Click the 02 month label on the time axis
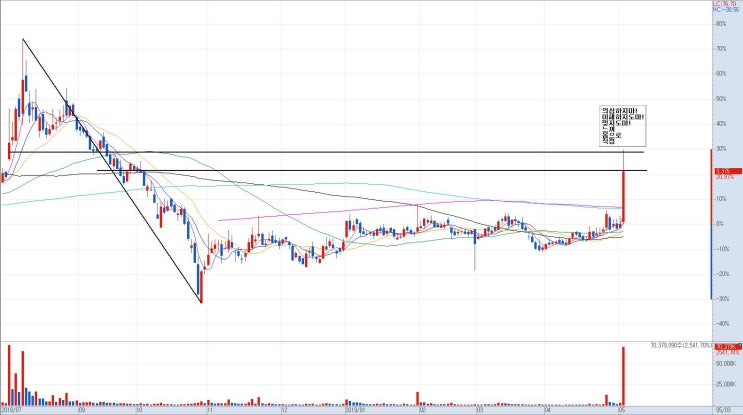The width and height of the screenshot is (743, 415). [422, 410]
